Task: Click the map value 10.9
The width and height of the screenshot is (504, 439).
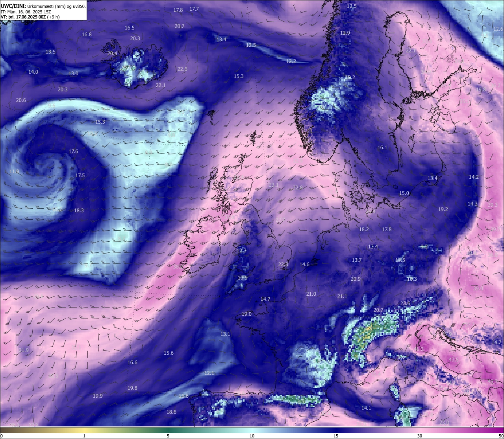Action: point(243,278)
